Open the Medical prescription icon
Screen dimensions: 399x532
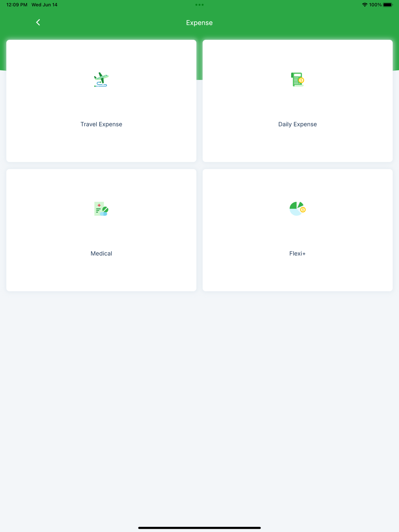101,209
